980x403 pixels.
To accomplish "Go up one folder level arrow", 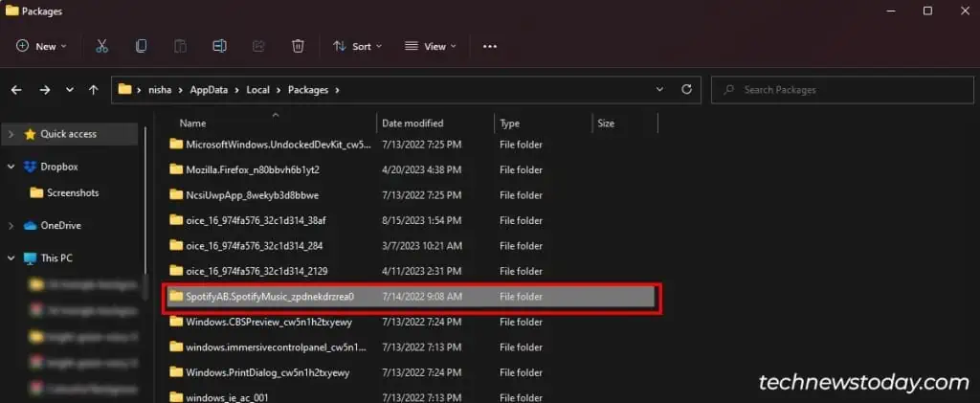I will coord(93,90).
